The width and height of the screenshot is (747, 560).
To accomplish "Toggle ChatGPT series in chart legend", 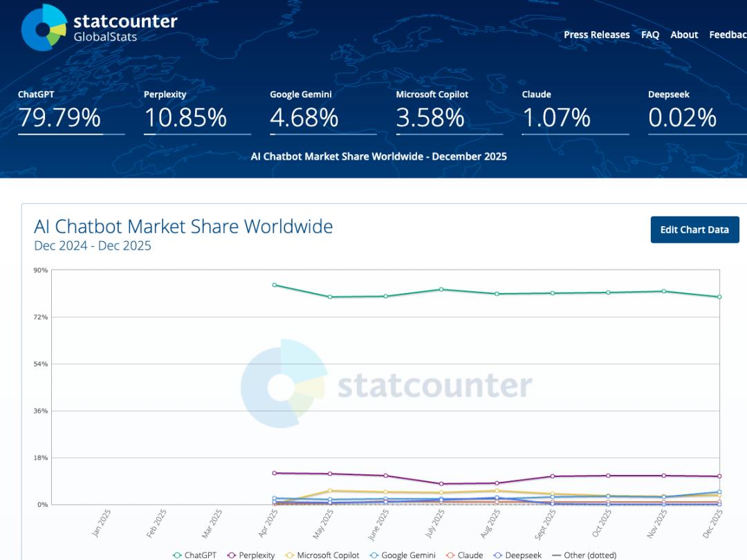I will pos(197,555).
